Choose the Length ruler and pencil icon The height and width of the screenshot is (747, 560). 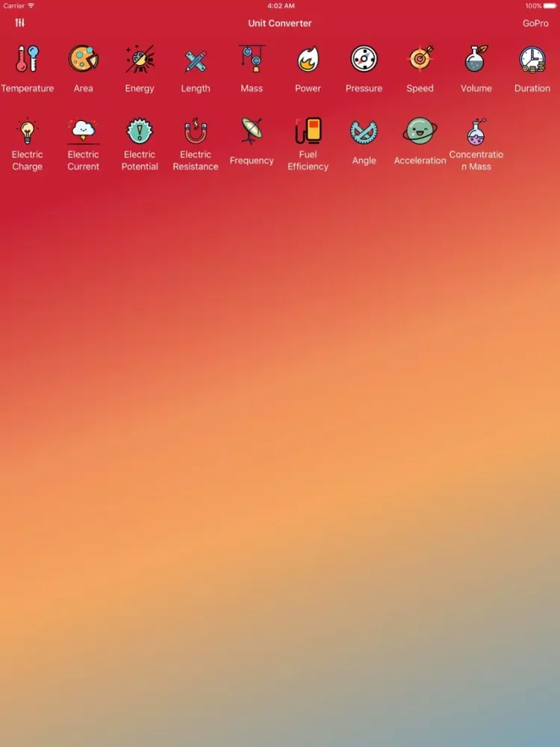tap(196, 61)
